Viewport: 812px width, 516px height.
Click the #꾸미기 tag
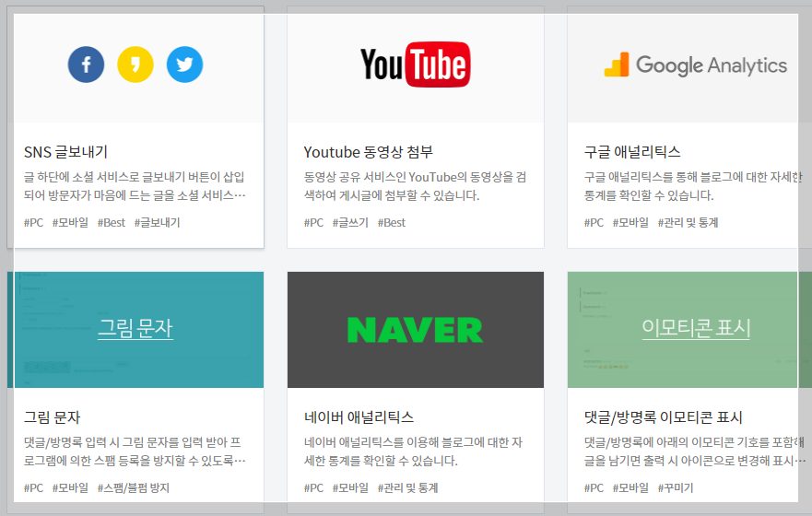[676, 487]
